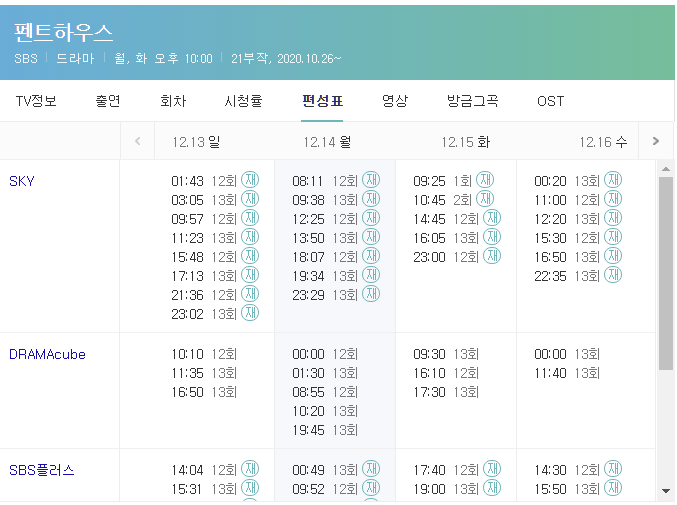Click rerun badge next to SKY 12.16 22:35
The image size is (677, 505).
[x=612, y=275]
